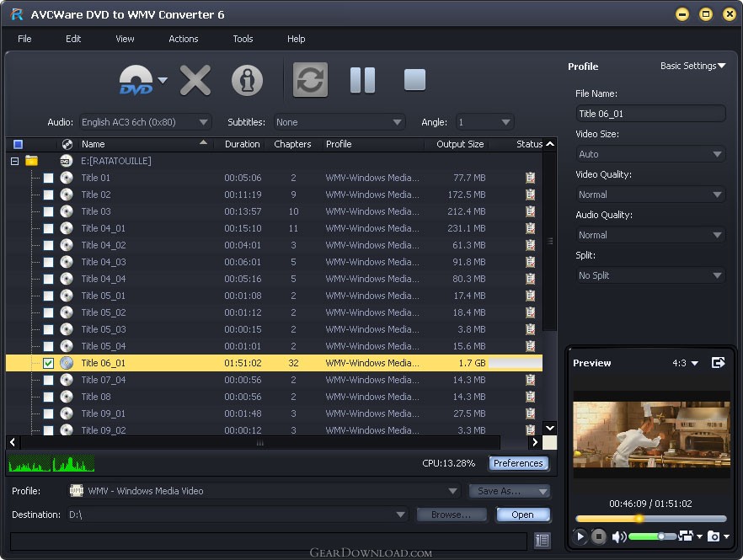Click the preview seek progress slider
The image size is (743, 560).
650,519
